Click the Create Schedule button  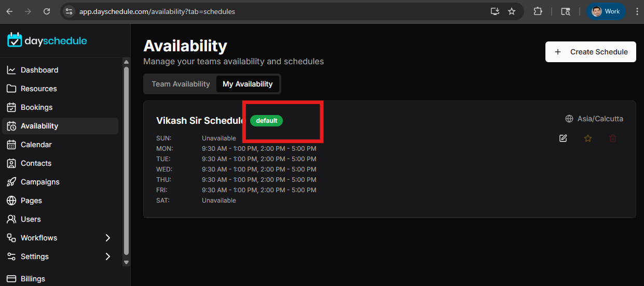591,52
